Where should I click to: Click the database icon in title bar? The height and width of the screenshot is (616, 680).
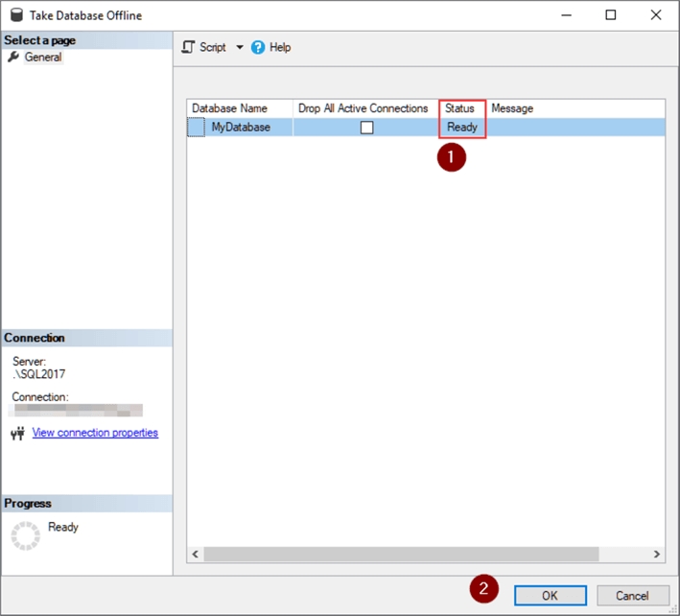click(x=15, y=15)
